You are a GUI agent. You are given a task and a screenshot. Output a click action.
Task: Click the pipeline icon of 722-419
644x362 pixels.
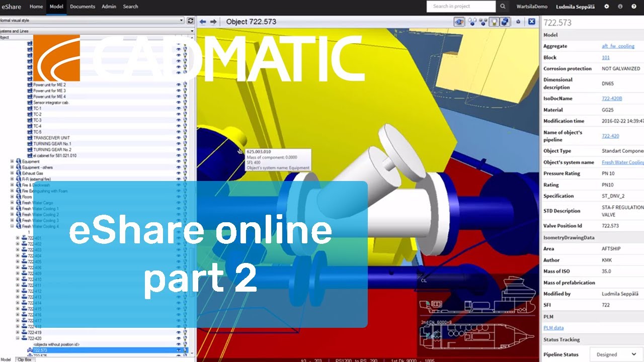coord(25,332)
